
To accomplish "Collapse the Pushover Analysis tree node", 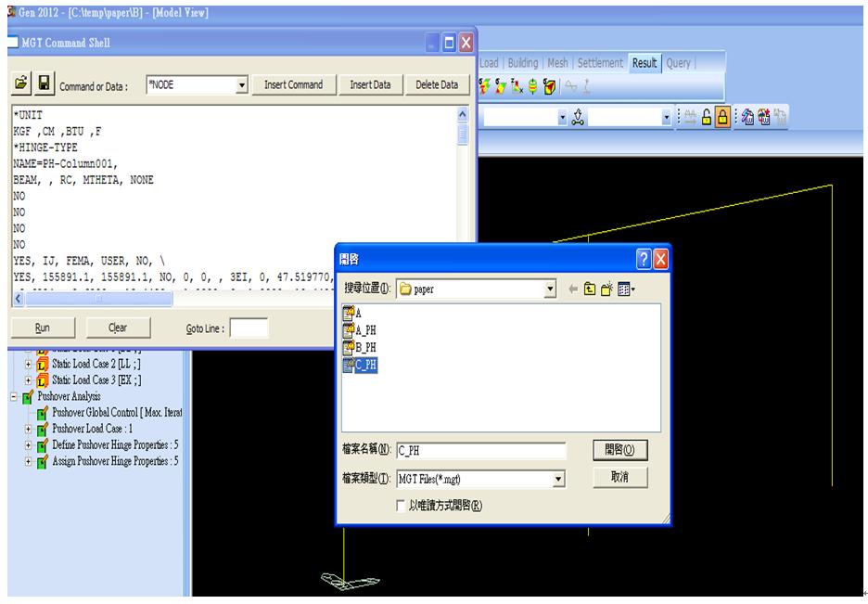I will [x=14, y=397].
